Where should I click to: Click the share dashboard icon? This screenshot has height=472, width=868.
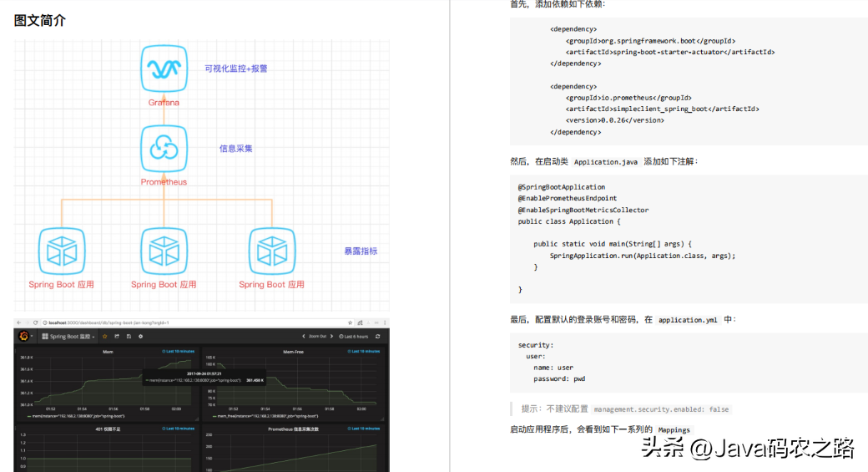coord(117,337)
